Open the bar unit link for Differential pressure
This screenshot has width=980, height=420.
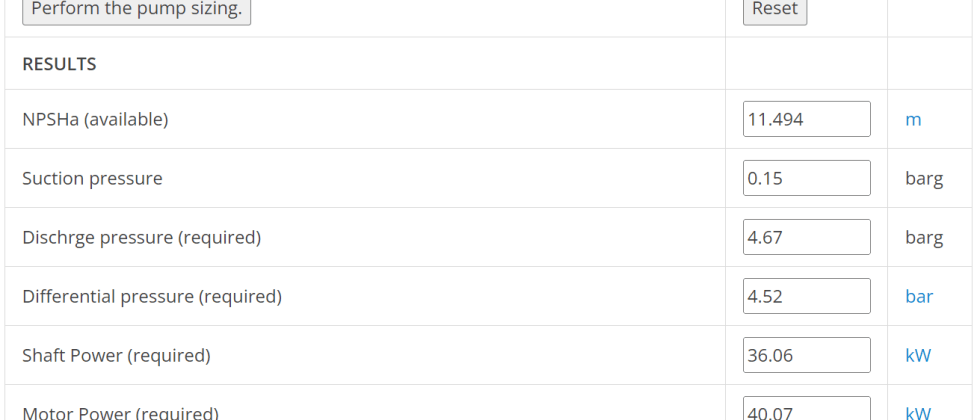(x=919, y=296)
